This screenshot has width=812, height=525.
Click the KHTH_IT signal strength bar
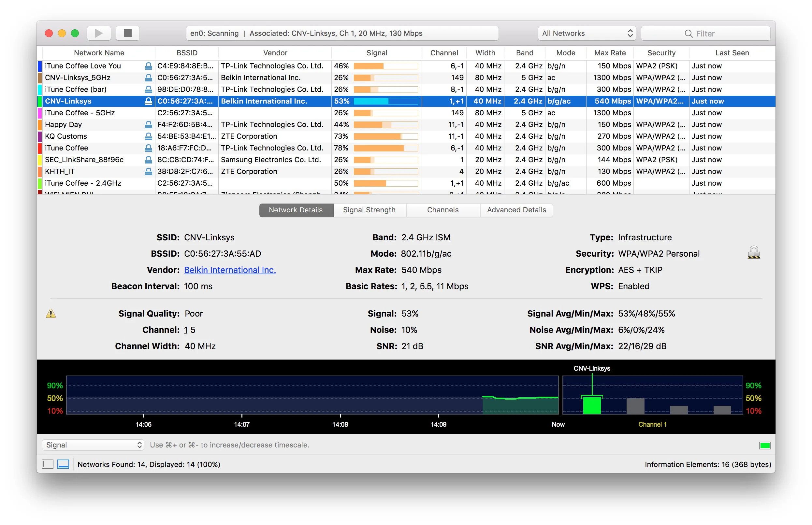386,171
